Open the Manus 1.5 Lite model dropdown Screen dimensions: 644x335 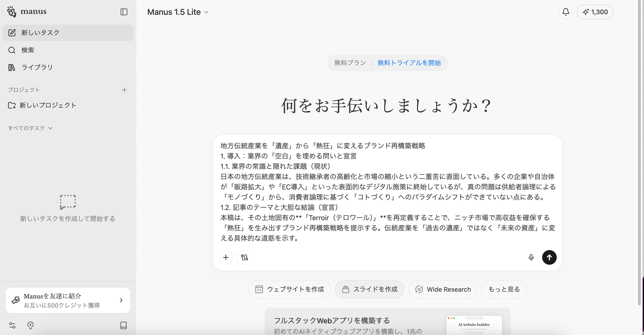178,12
